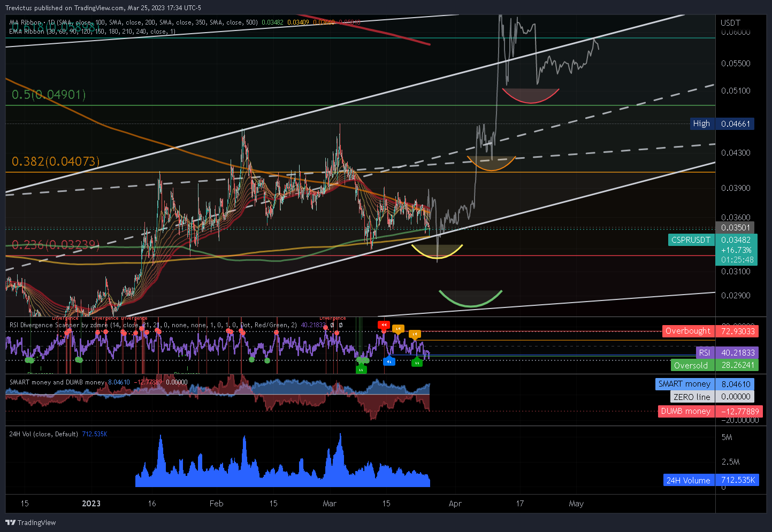Click the purple RSI label tag
772x532 pixels.
(x=705, y=352)
